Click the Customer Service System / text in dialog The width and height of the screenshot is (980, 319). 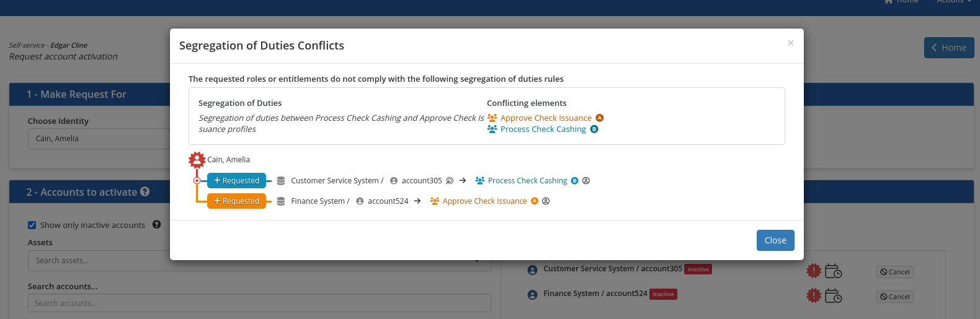[337, 181]
